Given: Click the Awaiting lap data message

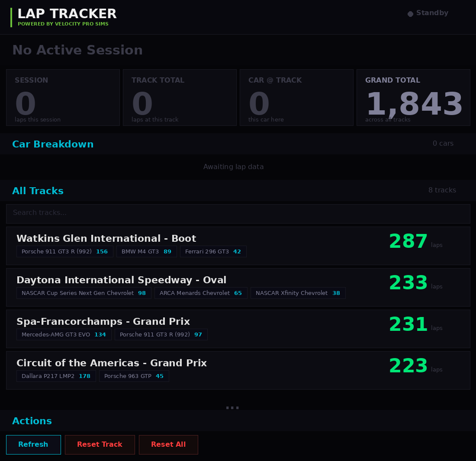Looking at the screenshot, I should coord(233,167).
